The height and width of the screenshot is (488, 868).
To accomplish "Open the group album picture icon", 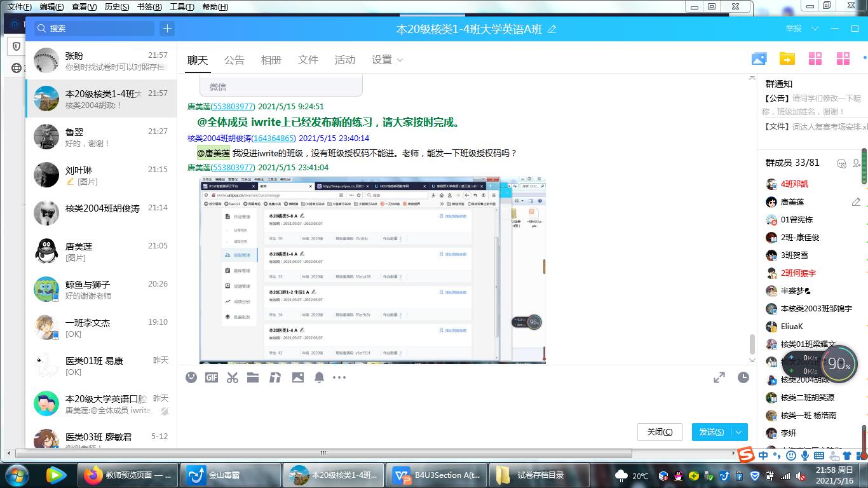I will pos(759,59).
